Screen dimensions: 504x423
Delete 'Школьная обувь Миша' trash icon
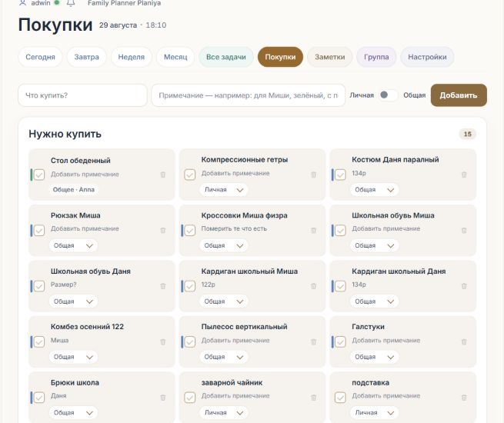pyautogui.click(x=464, y=230)
